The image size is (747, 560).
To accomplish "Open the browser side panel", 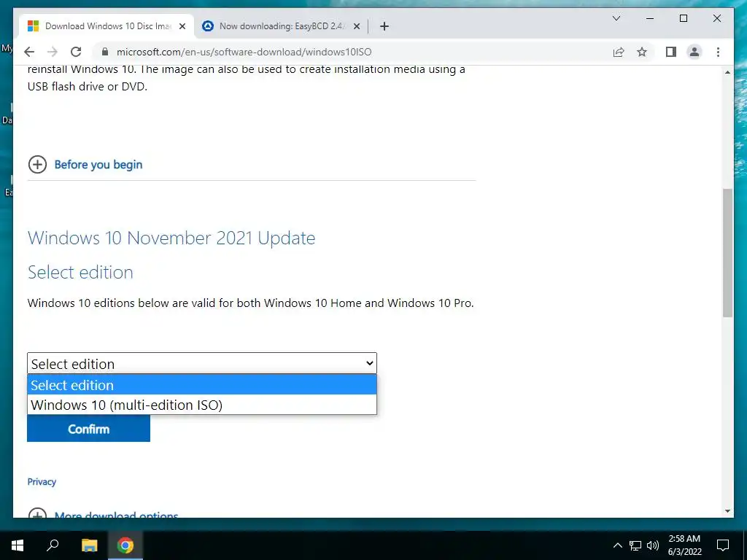I will point(671,52).
